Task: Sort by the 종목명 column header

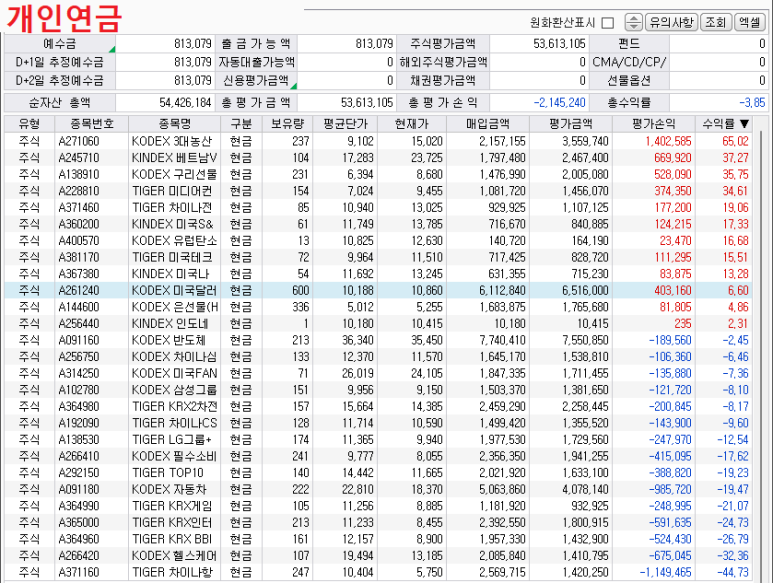Action: 175,124
